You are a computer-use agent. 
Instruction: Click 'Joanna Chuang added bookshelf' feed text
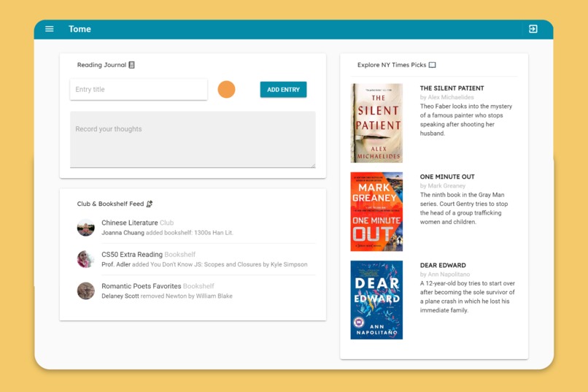click(167, 233)
